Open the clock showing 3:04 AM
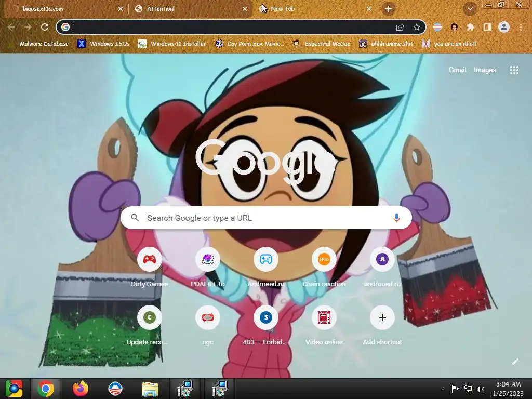 pyautogui.click(x=508, y=389)
